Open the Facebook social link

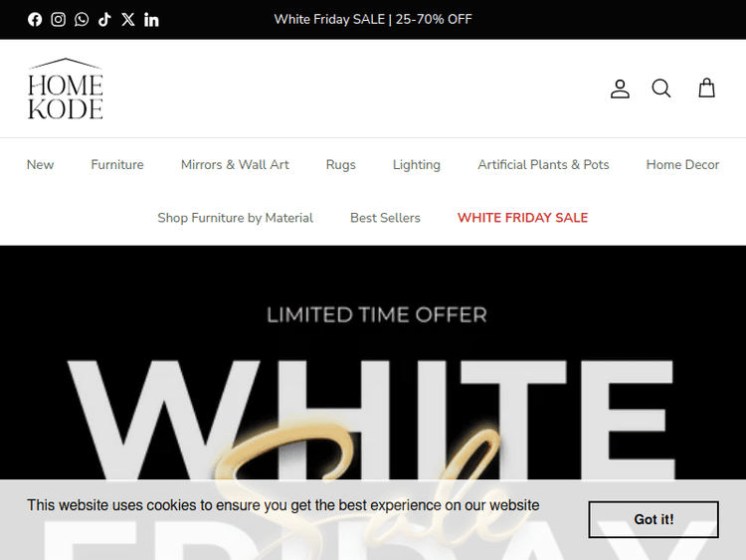click(35, 20)
